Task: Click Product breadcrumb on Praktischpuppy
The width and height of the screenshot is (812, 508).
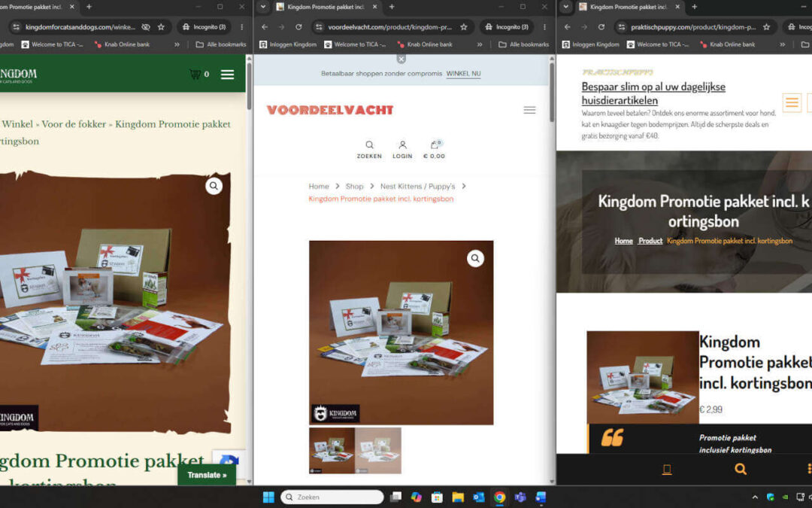Action: 650,241
